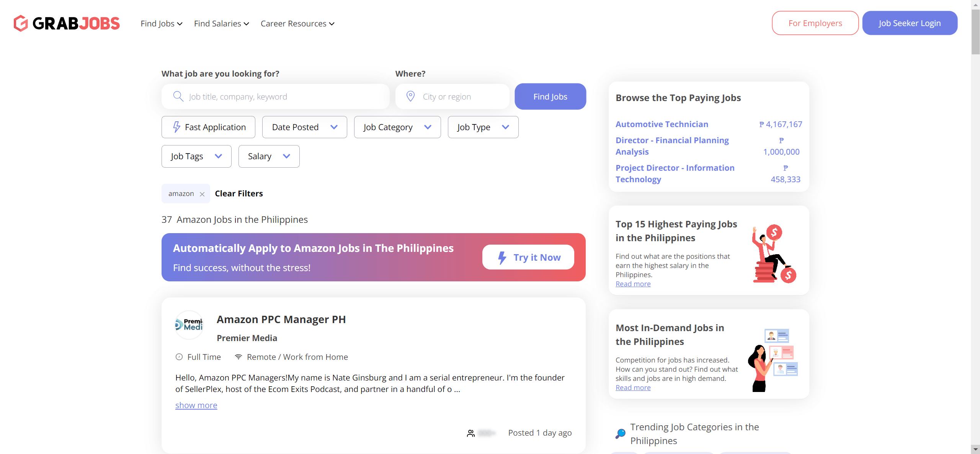The image size is (980, 454).
Task: Click the 37 Amazon Jobs in the Philippines heading
Action: coord(235,219)
